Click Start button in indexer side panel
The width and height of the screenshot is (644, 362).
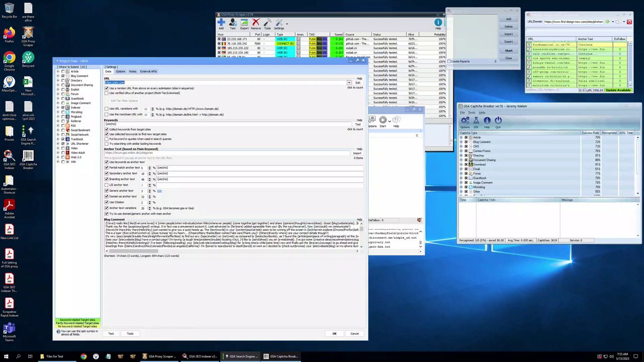509,50
